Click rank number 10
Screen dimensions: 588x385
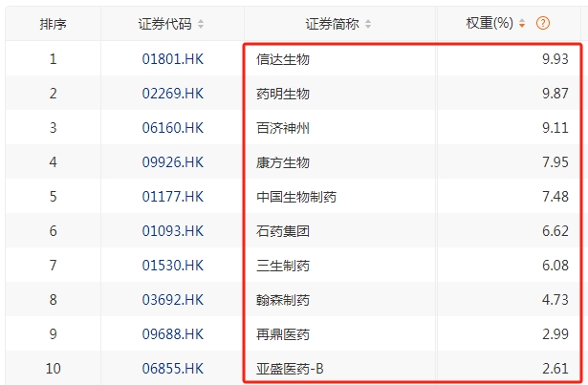(53, 369)
